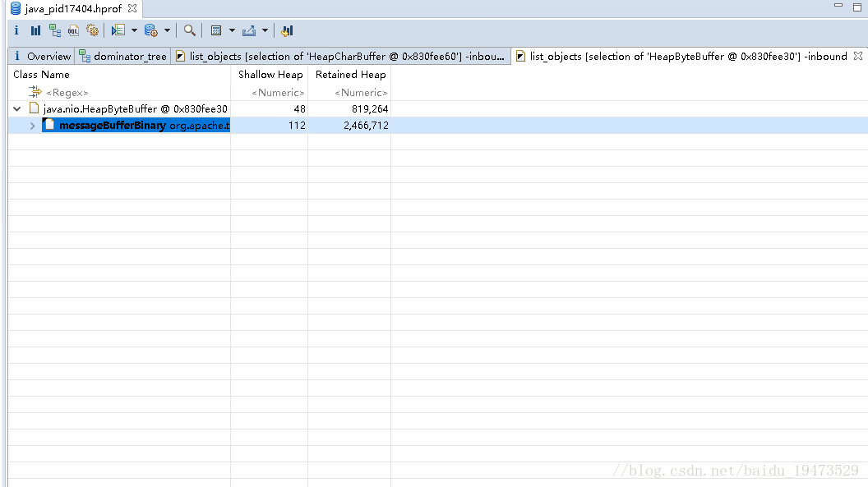
Task: Expand the messageBufferBinary row
Action: coord(32,126)
